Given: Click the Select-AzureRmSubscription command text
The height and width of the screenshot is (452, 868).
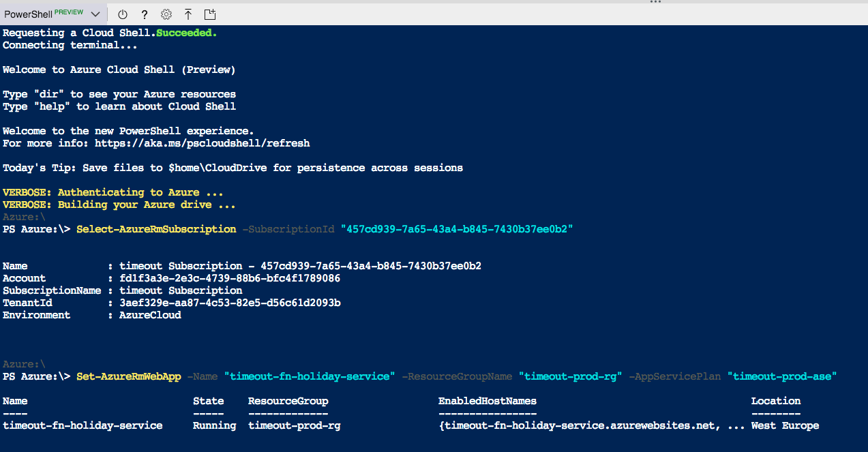Looking at the screenshot, I should tap(156, 229).
